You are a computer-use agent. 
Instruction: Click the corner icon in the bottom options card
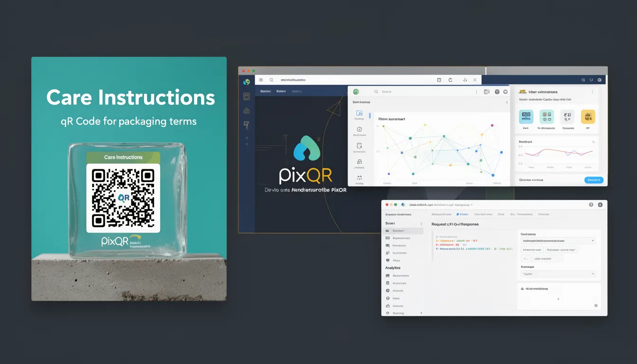pyautogui.click(x=596, y=306)
